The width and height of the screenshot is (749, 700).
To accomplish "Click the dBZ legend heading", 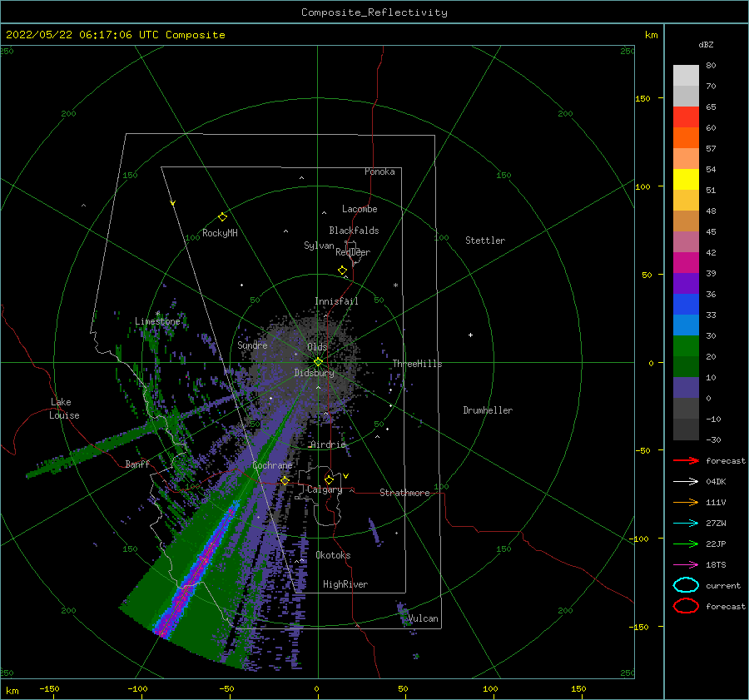I will 706,44.
